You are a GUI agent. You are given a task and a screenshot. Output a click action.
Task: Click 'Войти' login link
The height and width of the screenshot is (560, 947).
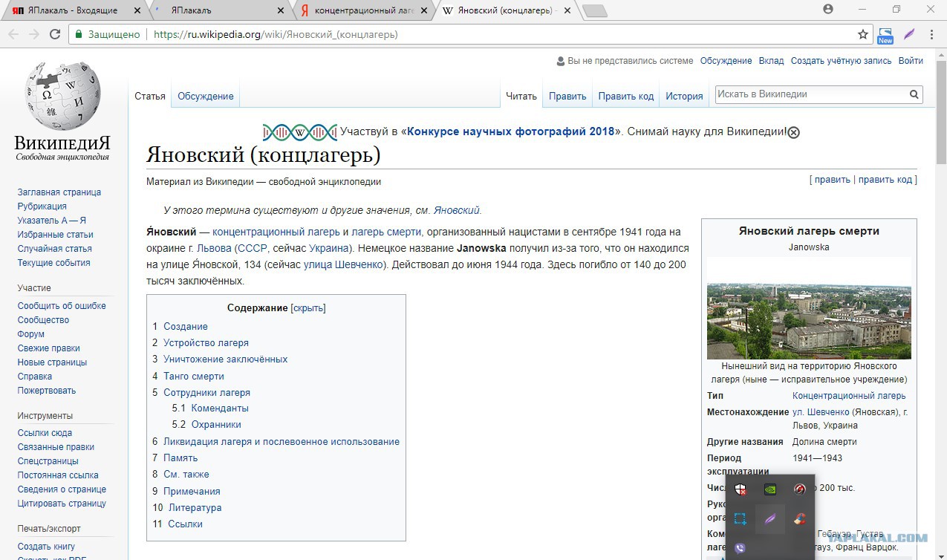point(911,61)
